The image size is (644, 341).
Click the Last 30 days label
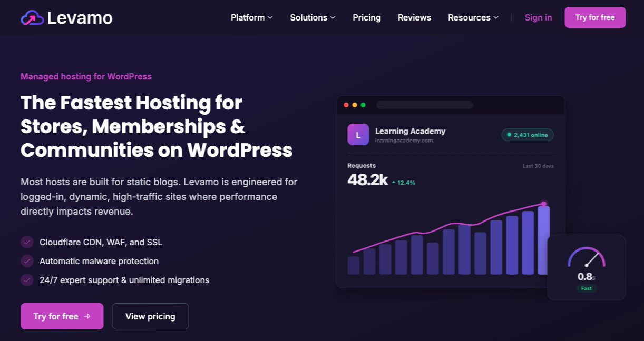(x=538, y=166)
